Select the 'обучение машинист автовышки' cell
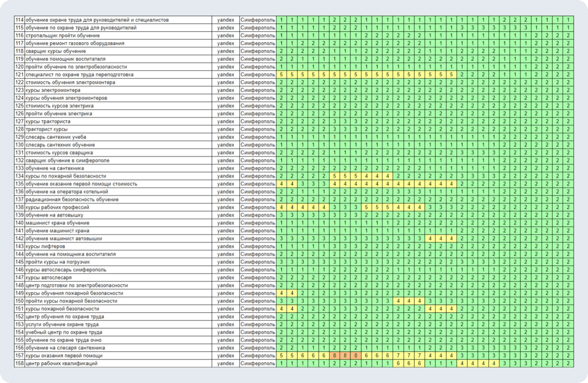This screenshot has width=588, height=383. click(x=118, y=239)
